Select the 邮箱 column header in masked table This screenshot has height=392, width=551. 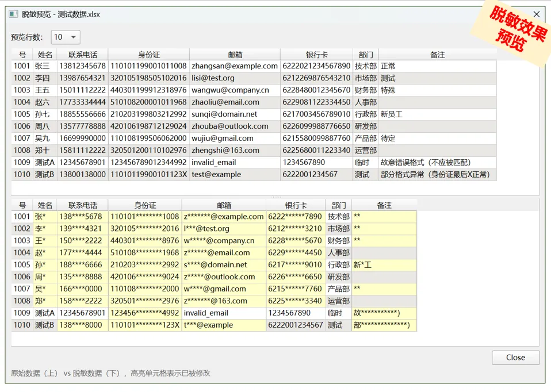[x=224, y=206]
